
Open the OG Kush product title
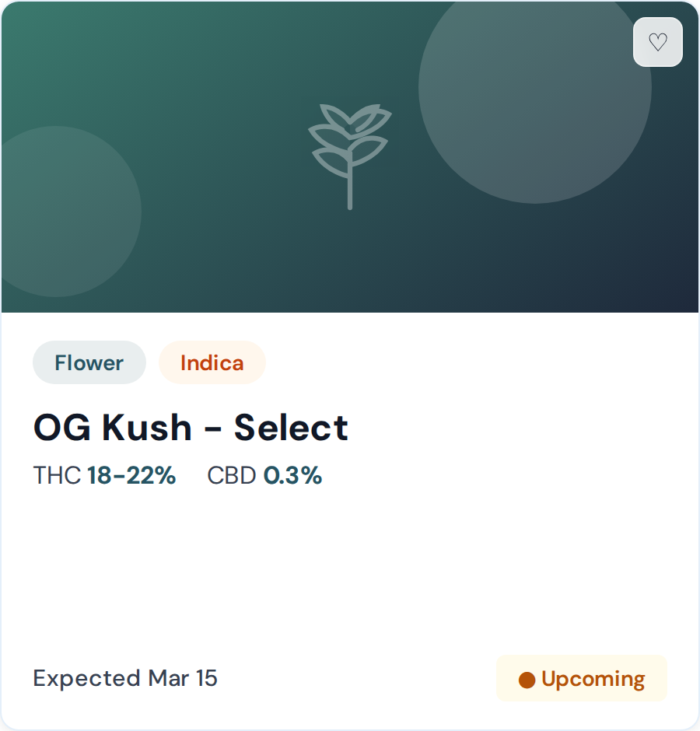[x=191, y=428]
